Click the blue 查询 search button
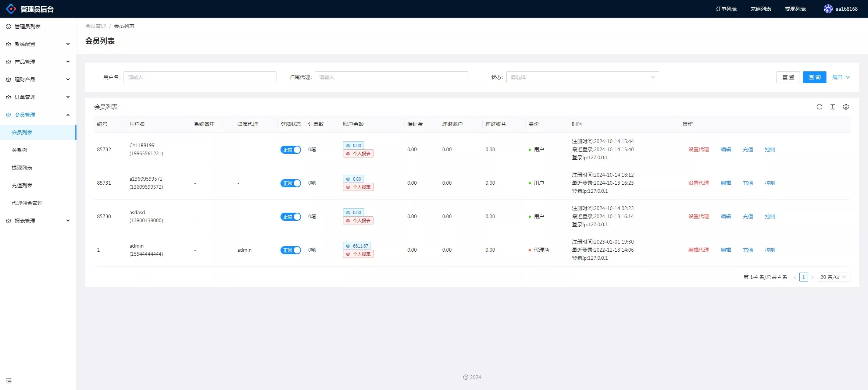This screenshot has height=390, width=868. click(x=814, y=77)
